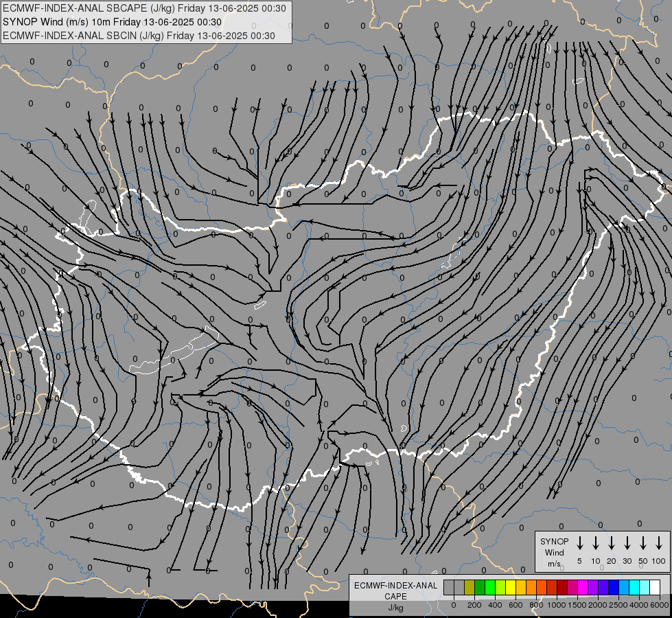672x618 pixels.
Task: Click the 1500 tick label on the CAPE scale
Action: pos(577,605)
